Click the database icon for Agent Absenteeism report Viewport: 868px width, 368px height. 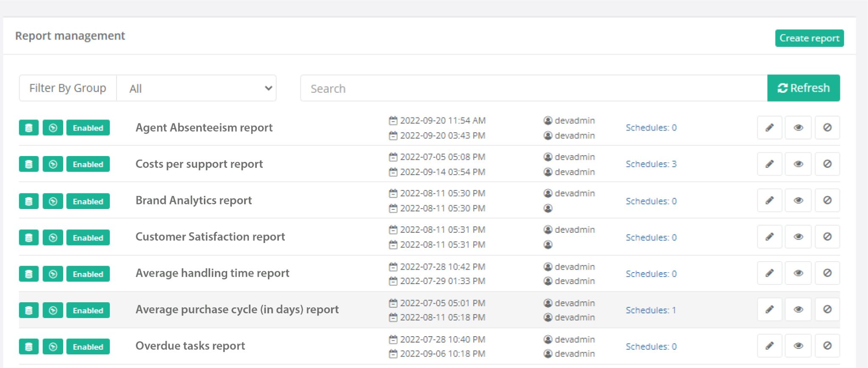(x=29, y=128)
